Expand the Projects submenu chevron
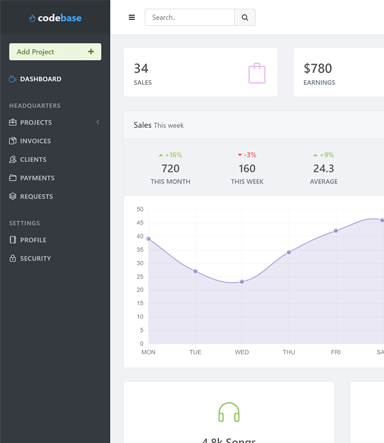The width and height of the screenshot is (384, 443). tap(98, 122)
